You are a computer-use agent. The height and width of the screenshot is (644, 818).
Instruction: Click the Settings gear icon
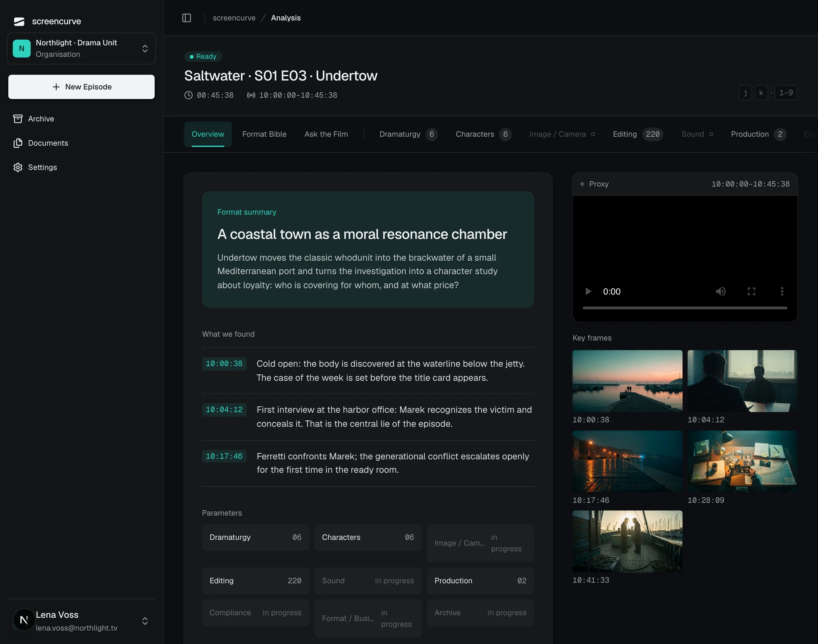[x=18, y=167]
